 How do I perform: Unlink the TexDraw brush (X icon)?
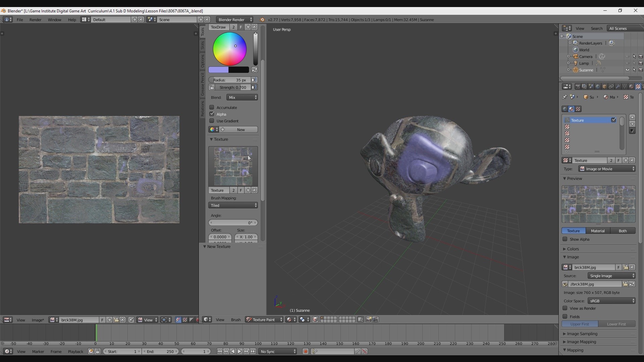254,27
